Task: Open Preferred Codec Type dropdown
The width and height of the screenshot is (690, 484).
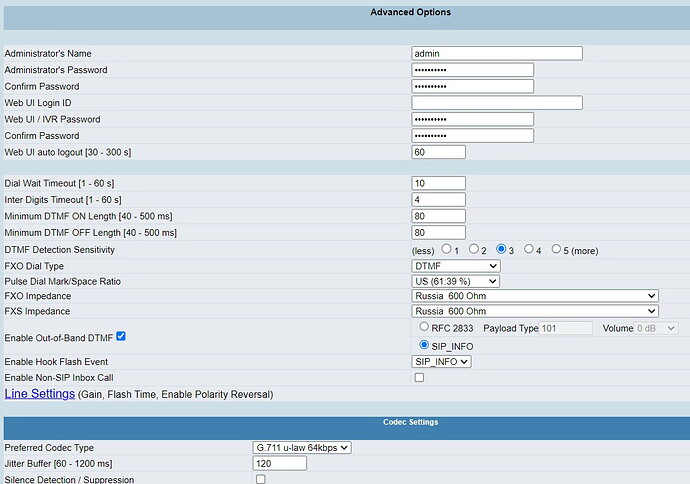Action: (x=302, y=447)
